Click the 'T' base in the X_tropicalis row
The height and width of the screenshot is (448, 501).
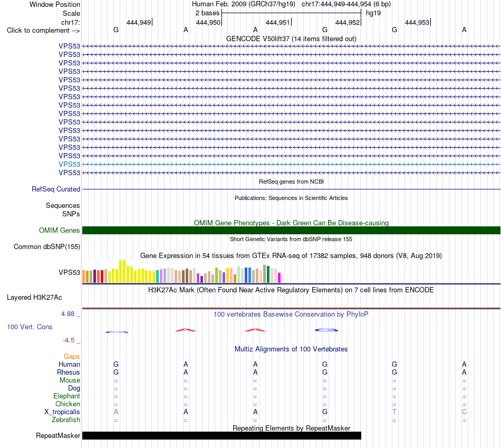(394, 412)
